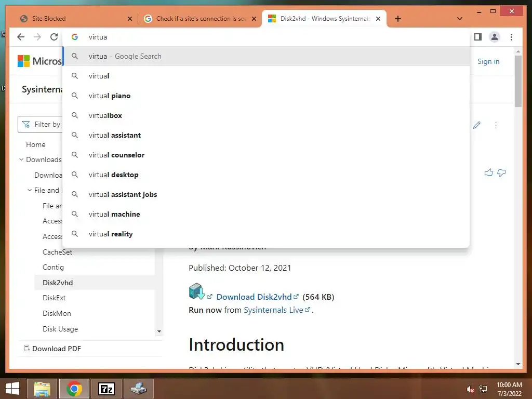Open the disk utility taskbar icon
Viewport: 532px width, 399px height.
(x=139, y=389)
